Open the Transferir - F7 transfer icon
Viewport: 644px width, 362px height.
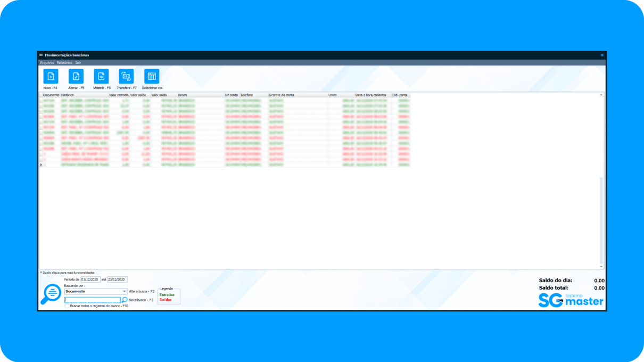[x=127, y=76]
